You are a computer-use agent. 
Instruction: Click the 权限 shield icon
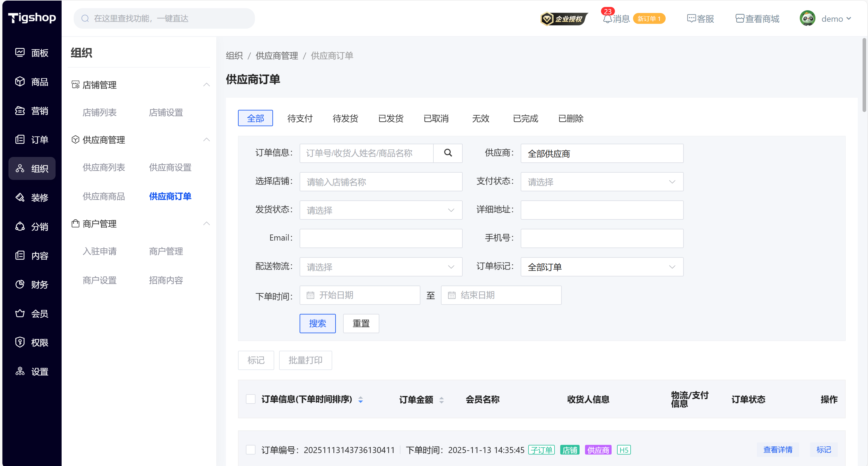coord(20,342)
